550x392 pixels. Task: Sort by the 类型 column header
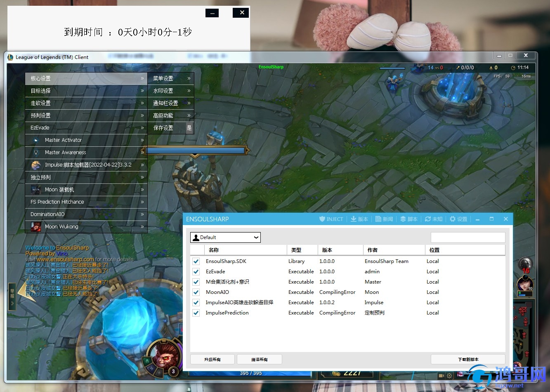coord(302,250)
